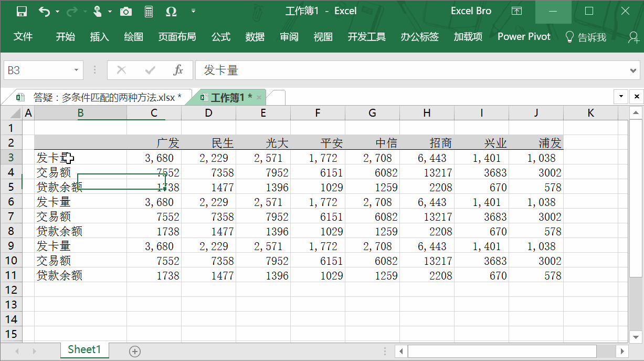Viewport: 644px width, 361px height.
Task: Open the 绘图 ribbon tab
Action: [133, 37]
